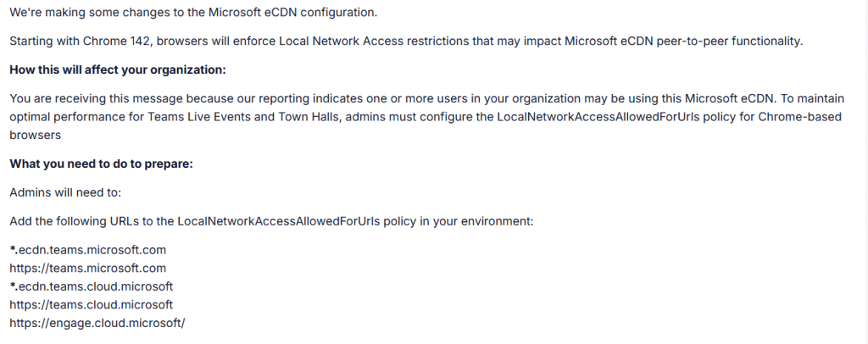Image resolution: width=868 pixels, height=344 pixels.
Task: Click 'Add the following URLs' instruction text
Action: tap(75, 221)
